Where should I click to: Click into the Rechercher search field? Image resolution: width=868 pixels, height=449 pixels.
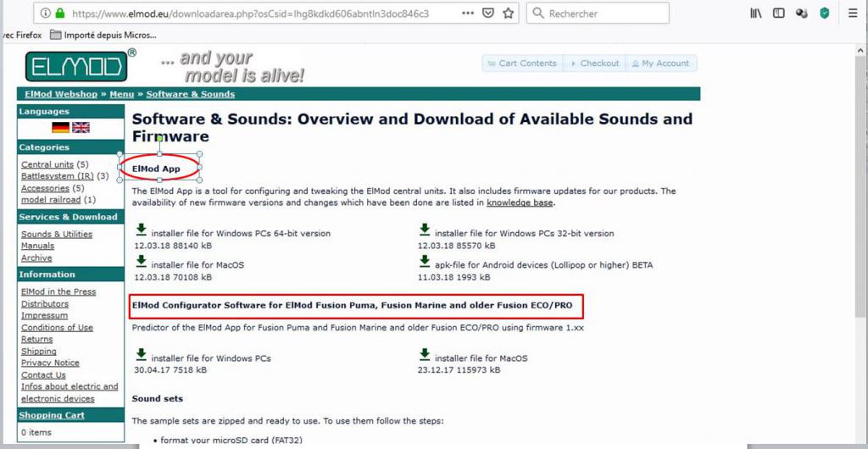598,14
